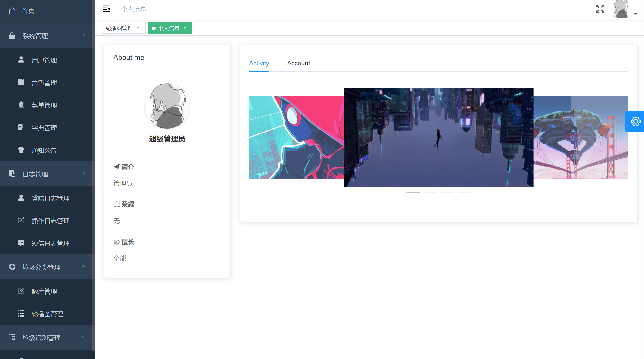Close the 个人信息 page tab
644x359 pixels.
pyautogui.click(x=185, y=28)
